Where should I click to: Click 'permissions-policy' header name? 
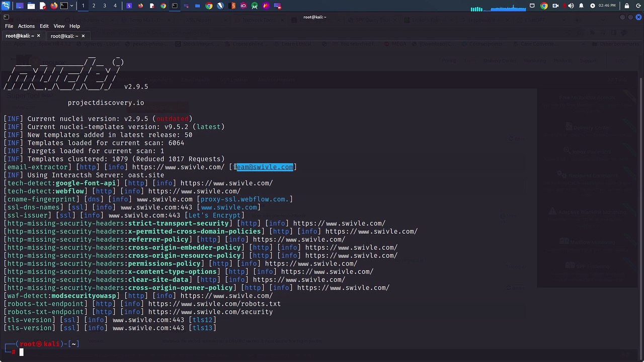pyautogui.click(x=165, y=263)
